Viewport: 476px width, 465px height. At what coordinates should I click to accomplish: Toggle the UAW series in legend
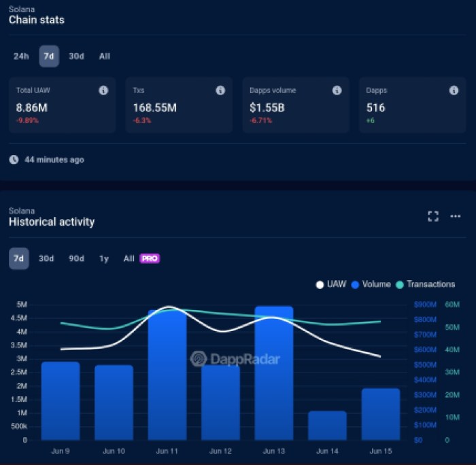(333, 284)
